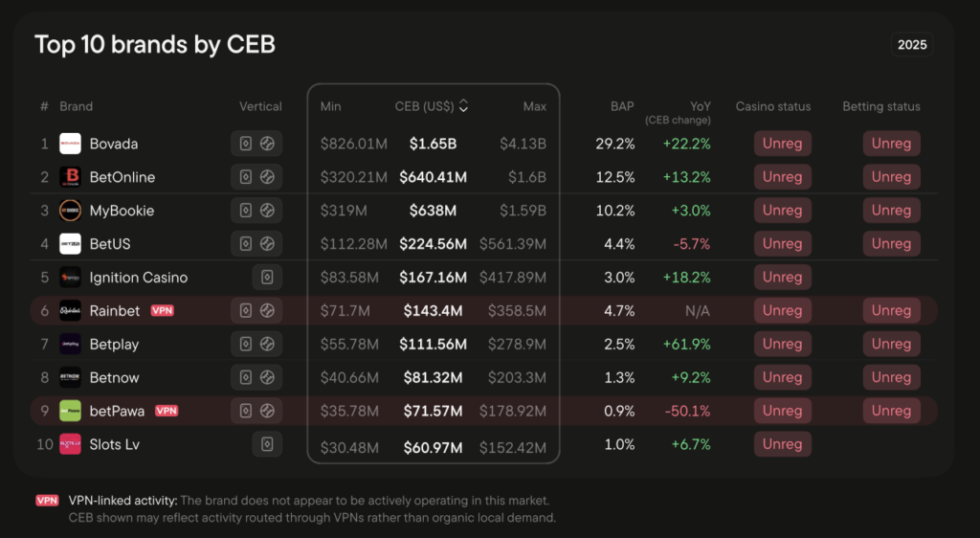
Task: Click Ignition Casino's casino vertical icon
Action: tap(267, 278)
